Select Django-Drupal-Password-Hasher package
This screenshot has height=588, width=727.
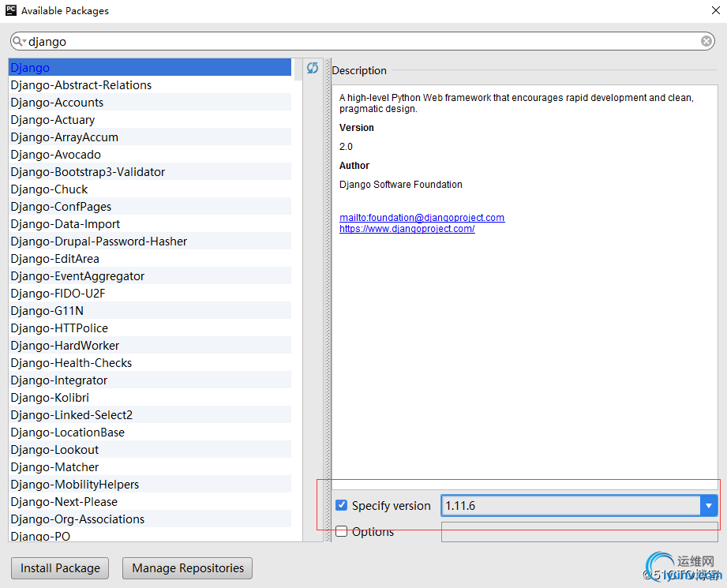tap(150, 242)
